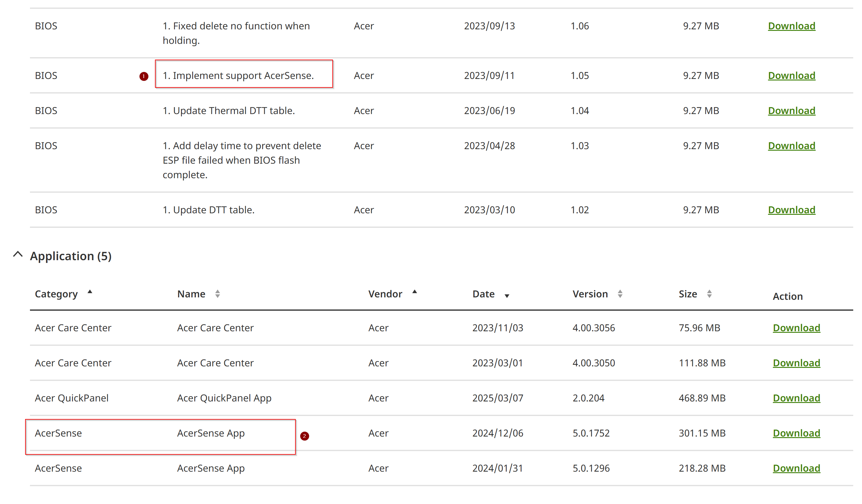Download BIOS version 1.06
Viewport: 862px width, 504px height.
(x=791, y=26)
